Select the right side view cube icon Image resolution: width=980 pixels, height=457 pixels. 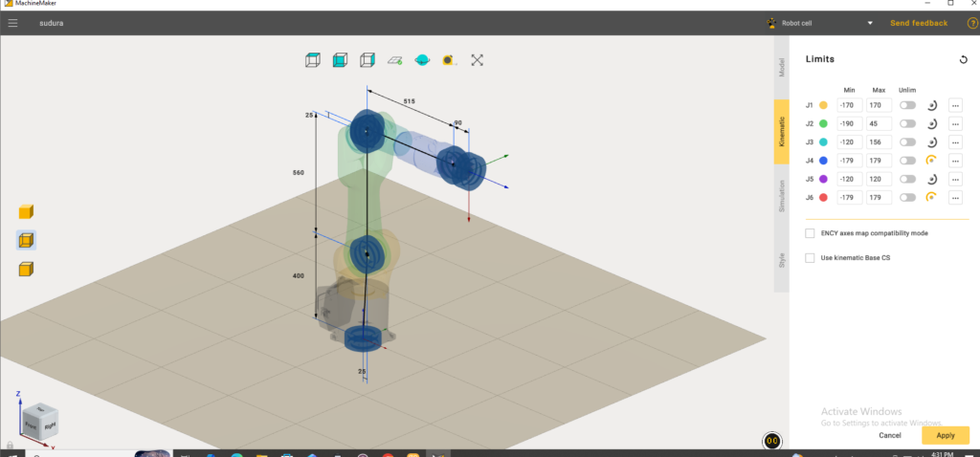click(x=367, y=60)
